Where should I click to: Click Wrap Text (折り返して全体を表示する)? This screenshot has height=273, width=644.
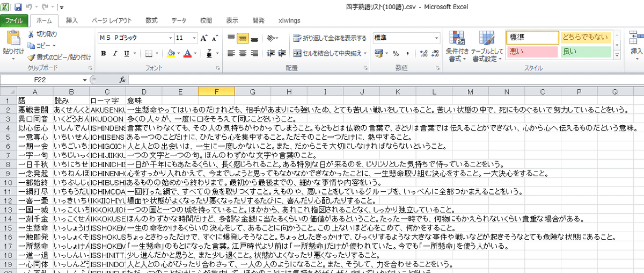click(x=330, y=38)
